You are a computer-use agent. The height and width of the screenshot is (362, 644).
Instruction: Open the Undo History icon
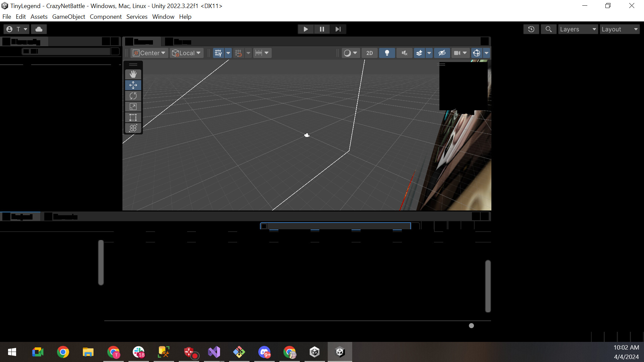pos(531,29)
